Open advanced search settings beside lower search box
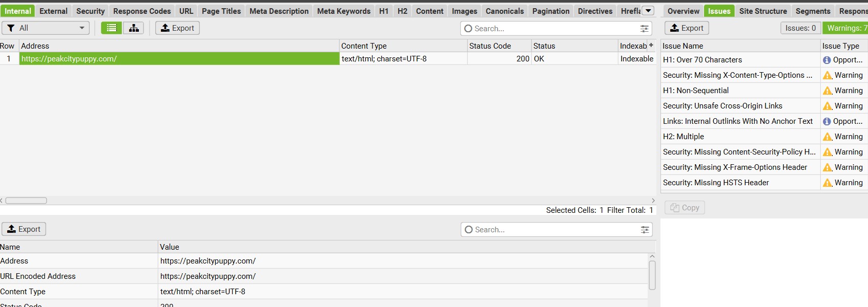Screen dimensions: 868x307 (644, 230)
